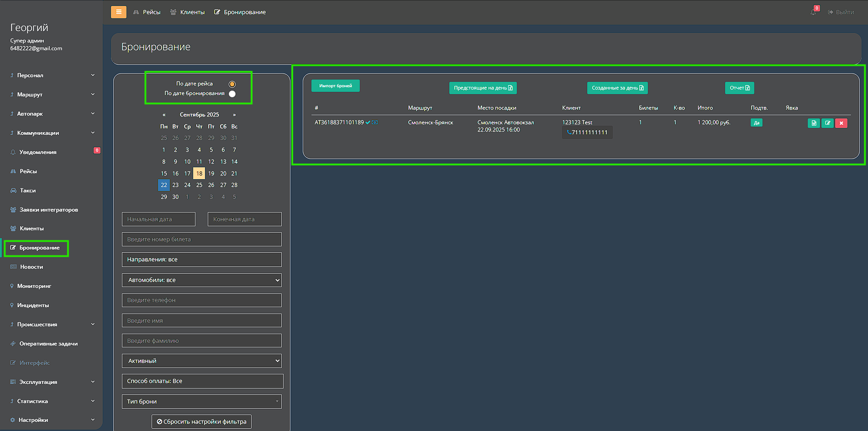Image resolution: width=868 pixels, height=431 pixels.
Task: Open the booking's document icon button
Action: click(x=814, y=123)
